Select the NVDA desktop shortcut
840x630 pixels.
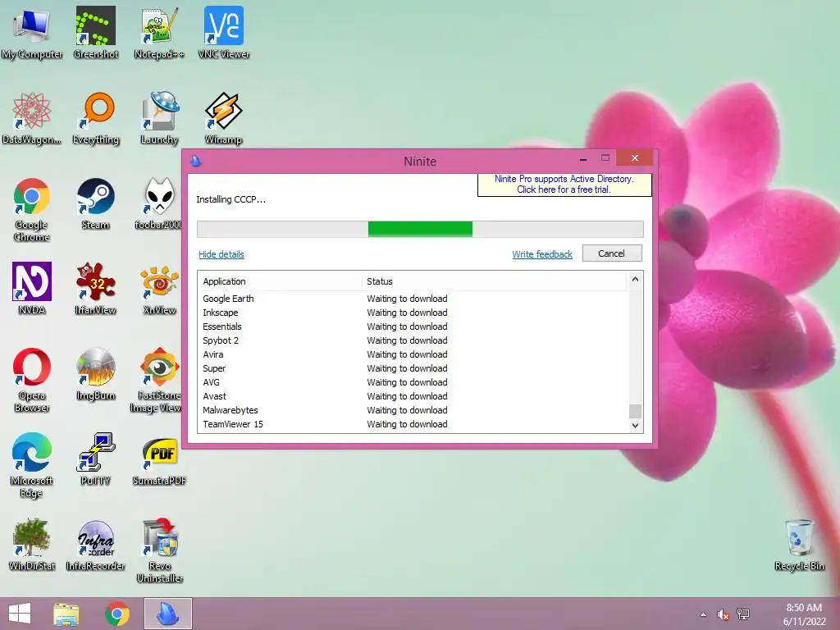32,289
